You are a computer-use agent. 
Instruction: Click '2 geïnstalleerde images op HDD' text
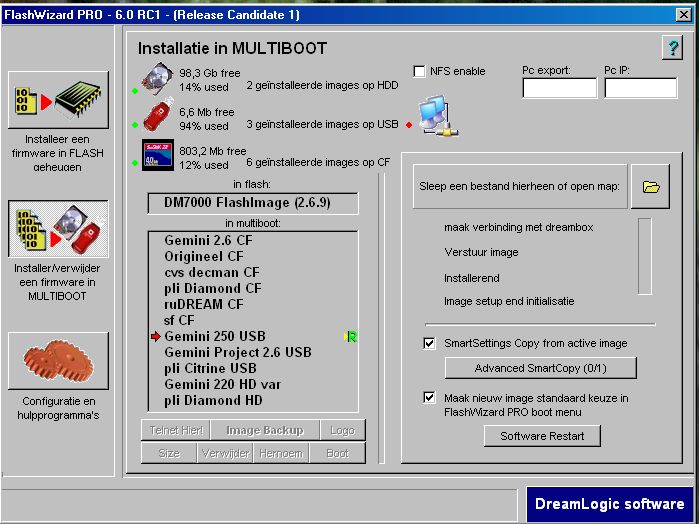322,85
